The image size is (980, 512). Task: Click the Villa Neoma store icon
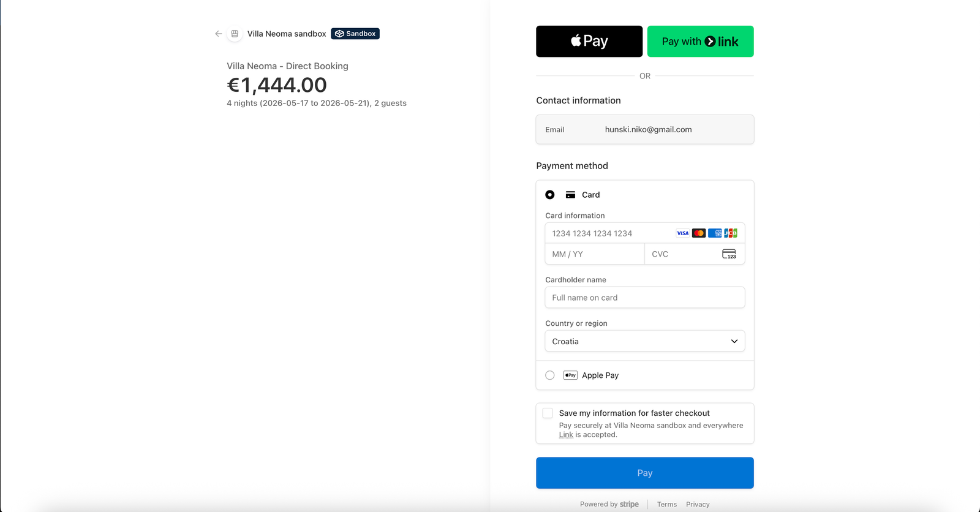pos(235,34)
